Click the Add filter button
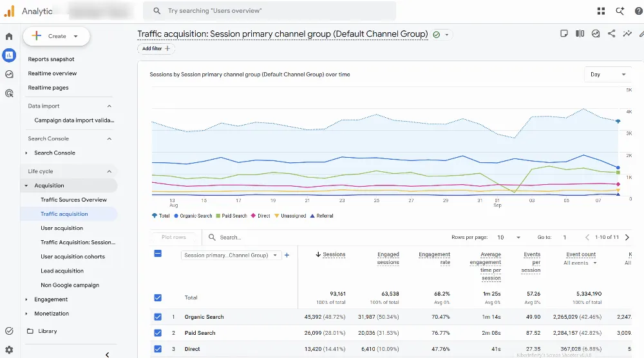The height and width of the screenshot is (358, 644). pyautogui.click(x=156, y=48)
